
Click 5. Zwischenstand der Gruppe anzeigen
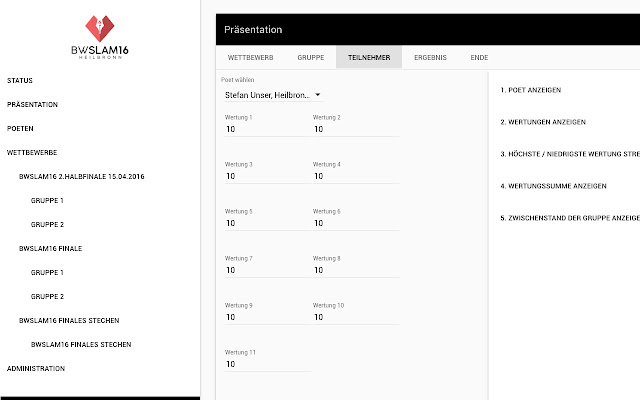[x=570, y=218]
